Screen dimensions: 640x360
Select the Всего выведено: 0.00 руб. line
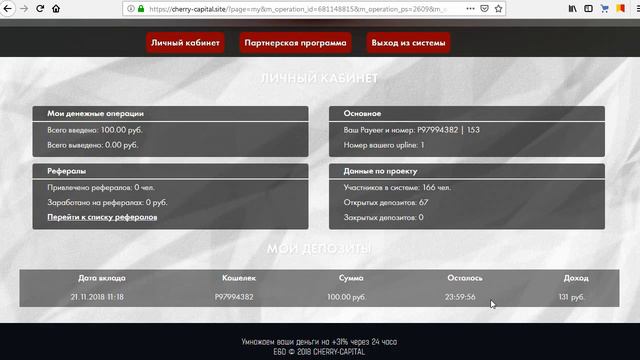[x=93, y=145]
